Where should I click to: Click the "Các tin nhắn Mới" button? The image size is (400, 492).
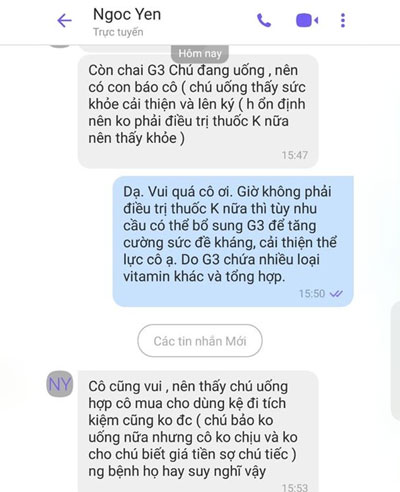pyautogui.click(x=200, y=341)
